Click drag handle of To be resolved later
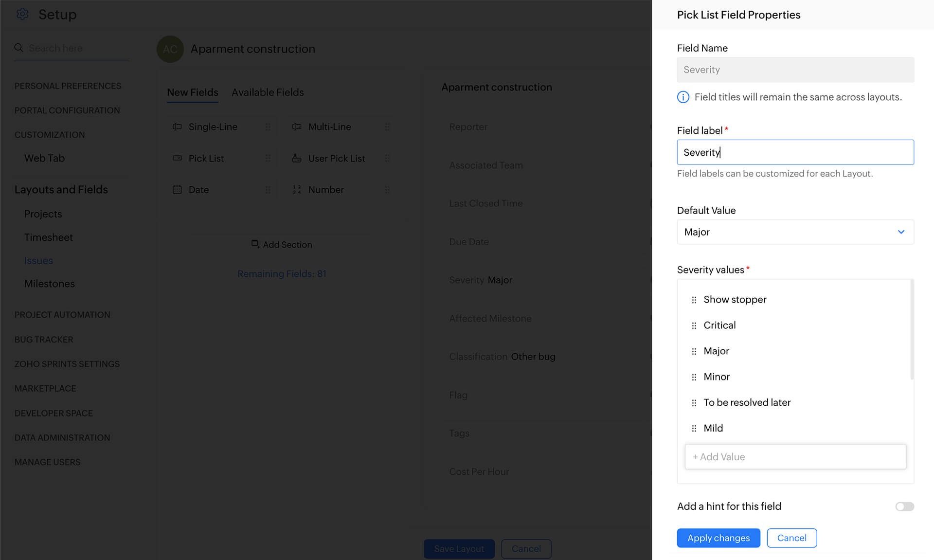The image size is (934, 560). (694, 403)
